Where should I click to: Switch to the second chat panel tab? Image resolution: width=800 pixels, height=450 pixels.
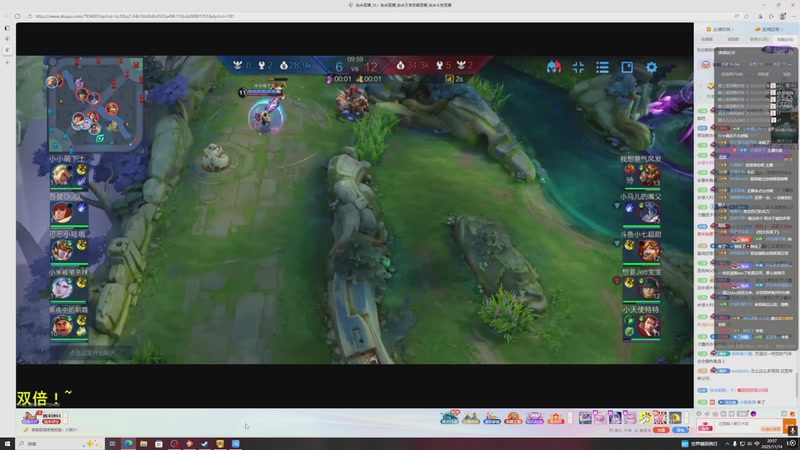pyautogui.click(x=733, y=39)
